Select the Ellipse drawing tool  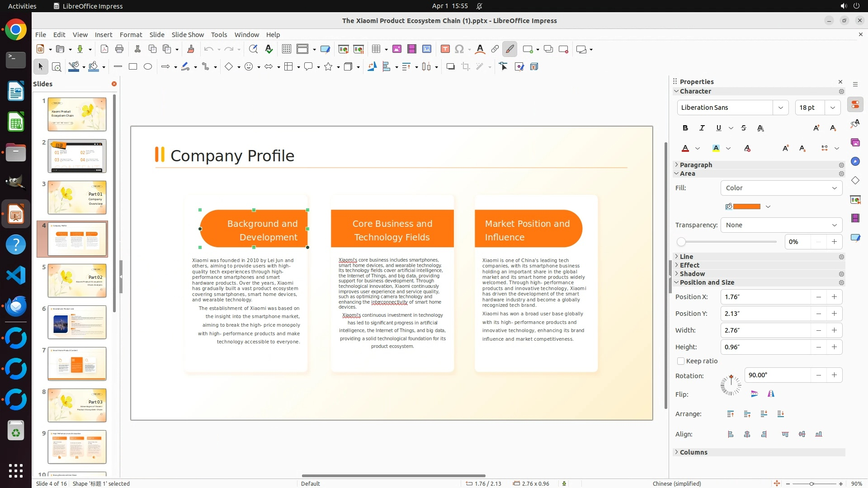[148, 67]
